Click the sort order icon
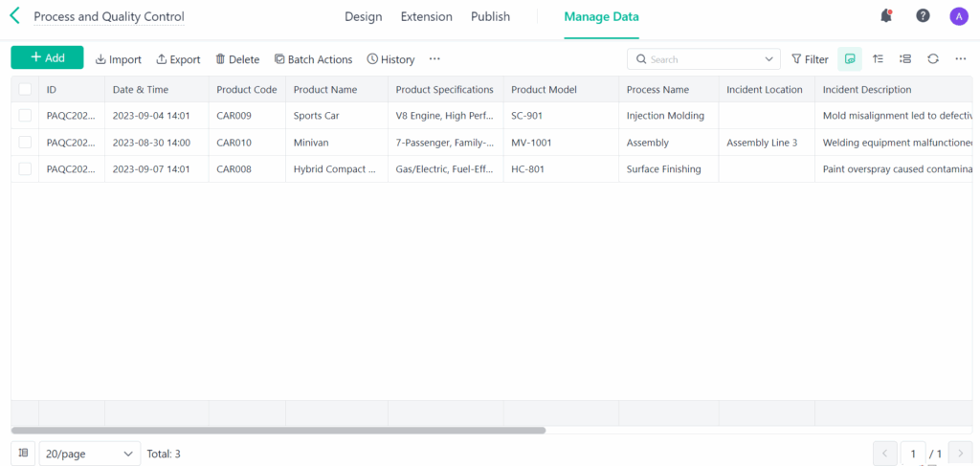Viewport: 980px width, 466px height. click(x=878, y=59)
